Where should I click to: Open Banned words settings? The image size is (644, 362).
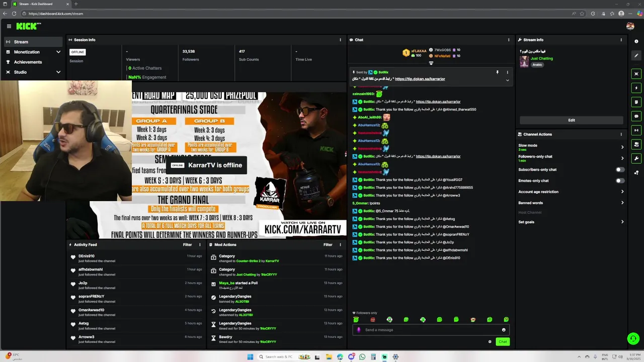click(571, 203)
